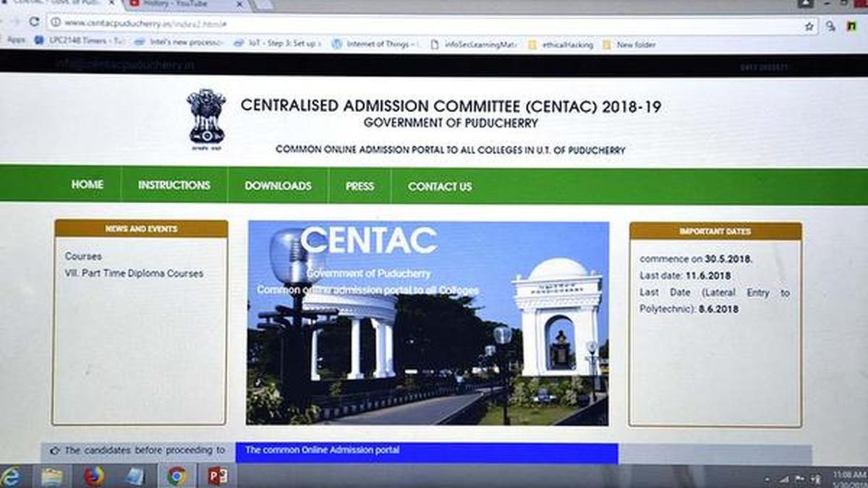This screenshot has width=868, height=488.
Task: Select the CONTACT US navigation item
Action: tap(439, 187)
